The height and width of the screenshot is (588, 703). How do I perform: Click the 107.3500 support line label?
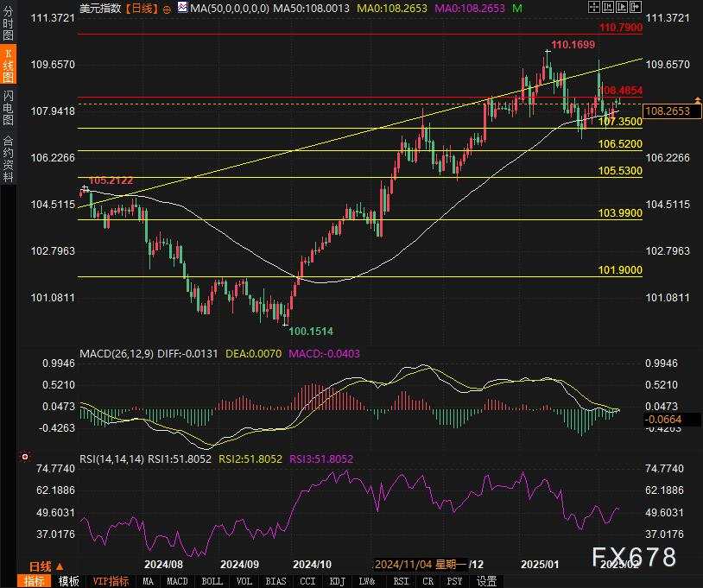click(620, 122)
